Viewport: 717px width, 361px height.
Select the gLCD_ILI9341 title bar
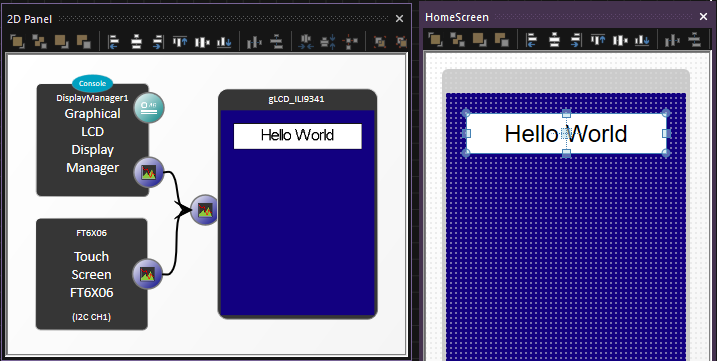point(297,99)
